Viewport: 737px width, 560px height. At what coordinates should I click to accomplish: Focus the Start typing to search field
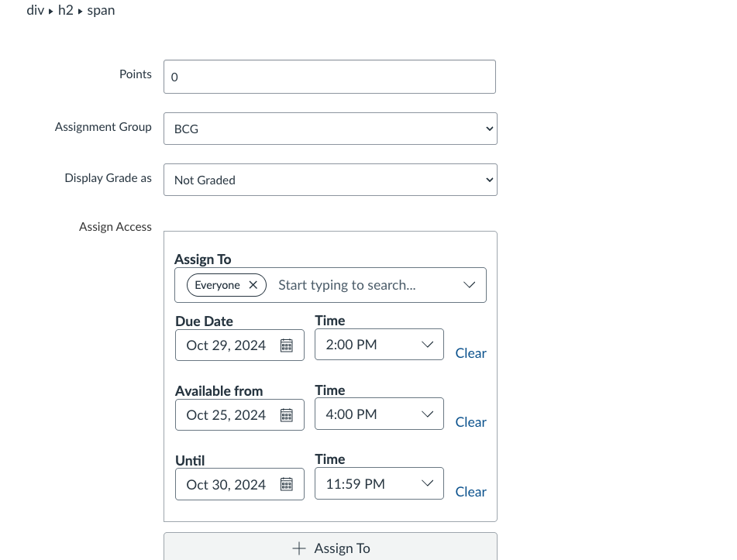click(356, 285)
